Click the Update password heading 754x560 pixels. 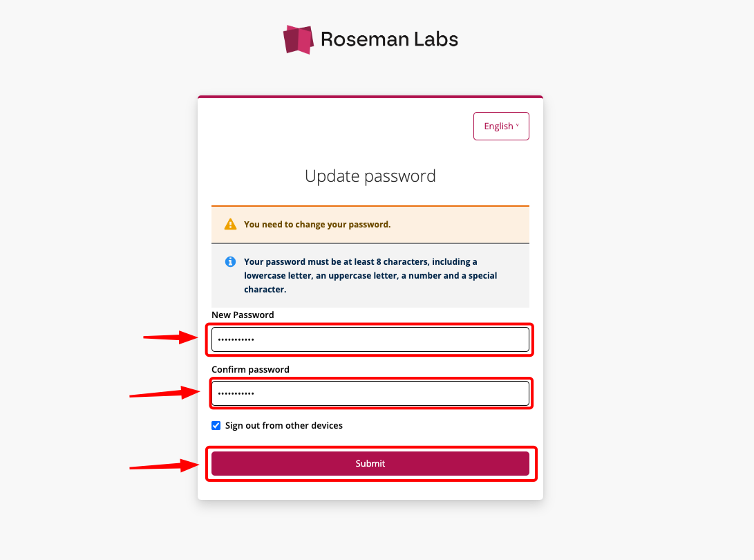[x=370, y=176]
